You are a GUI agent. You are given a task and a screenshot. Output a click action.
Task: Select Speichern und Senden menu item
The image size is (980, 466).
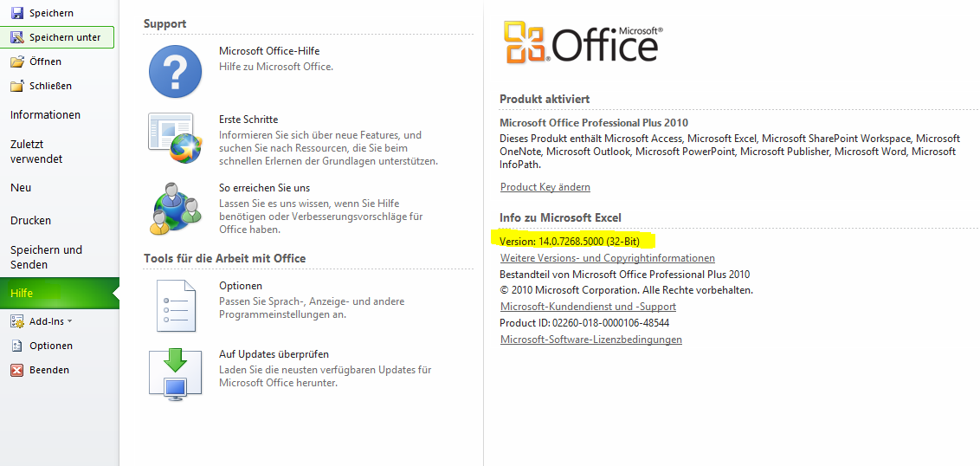point(46,257)
